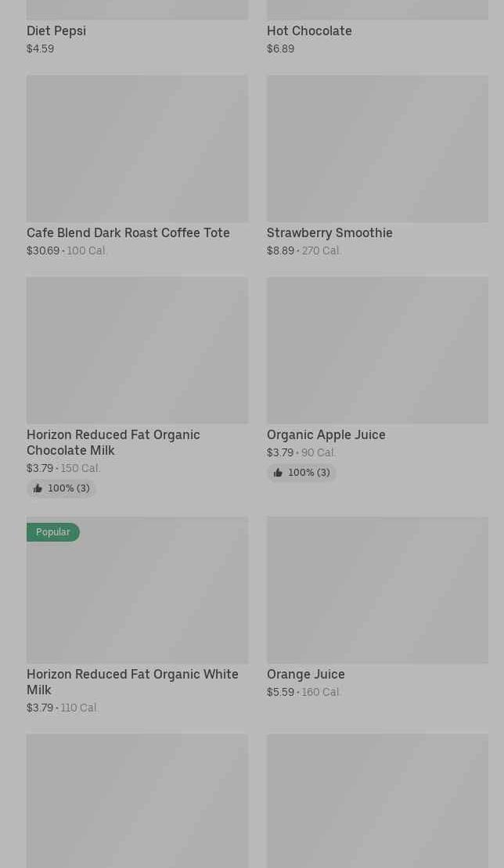Open the Orange Juice title link
Screen dimensions: 504x868
coord(306,674)
